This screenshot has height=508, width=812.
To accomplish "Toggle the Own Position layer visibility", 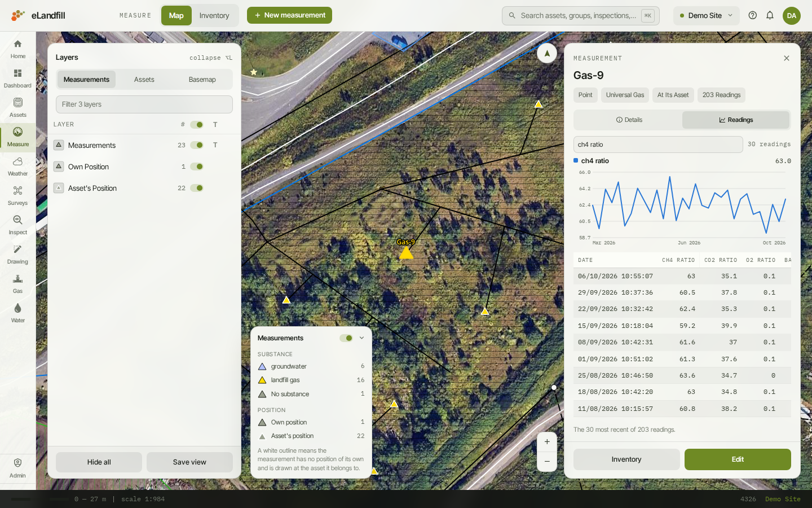I will 197,167.
